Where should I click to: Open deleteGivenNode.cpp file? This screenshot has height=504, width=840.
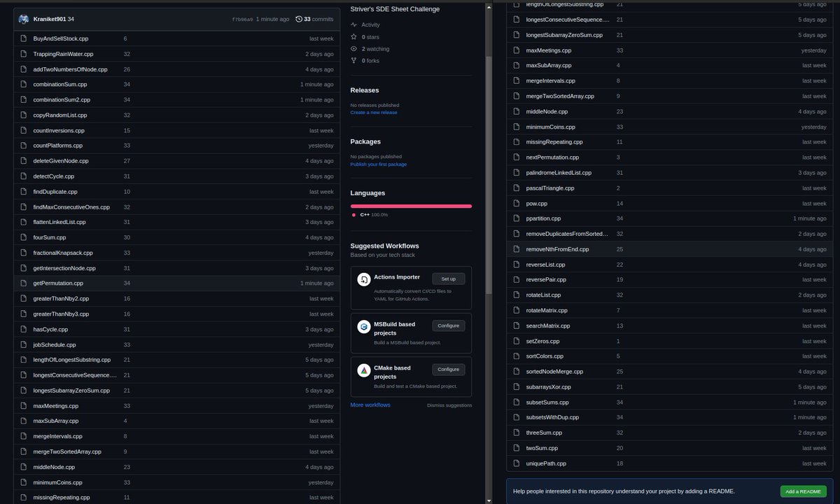[61, 161]
